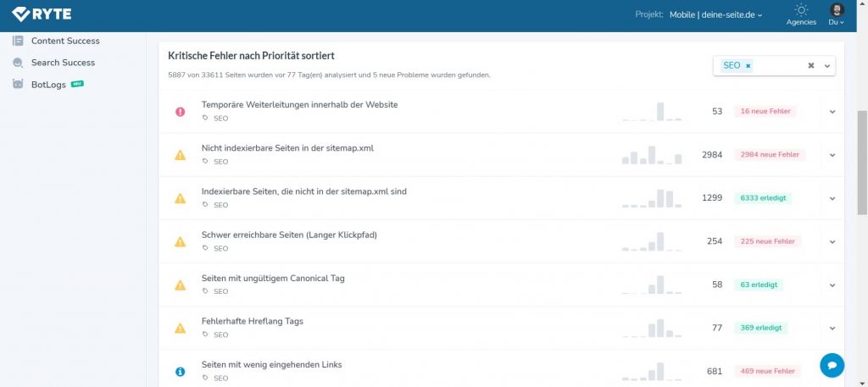Click the page's vertical scrollbar
Screen dimensions: 868x387
pyautogui.click(x=862, y=163)
